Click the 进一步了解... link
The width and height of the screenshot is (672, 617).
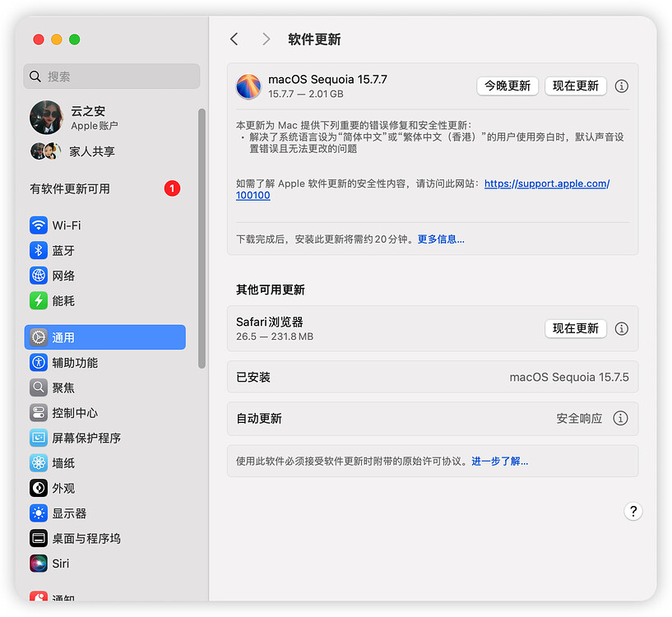[500, 462]
